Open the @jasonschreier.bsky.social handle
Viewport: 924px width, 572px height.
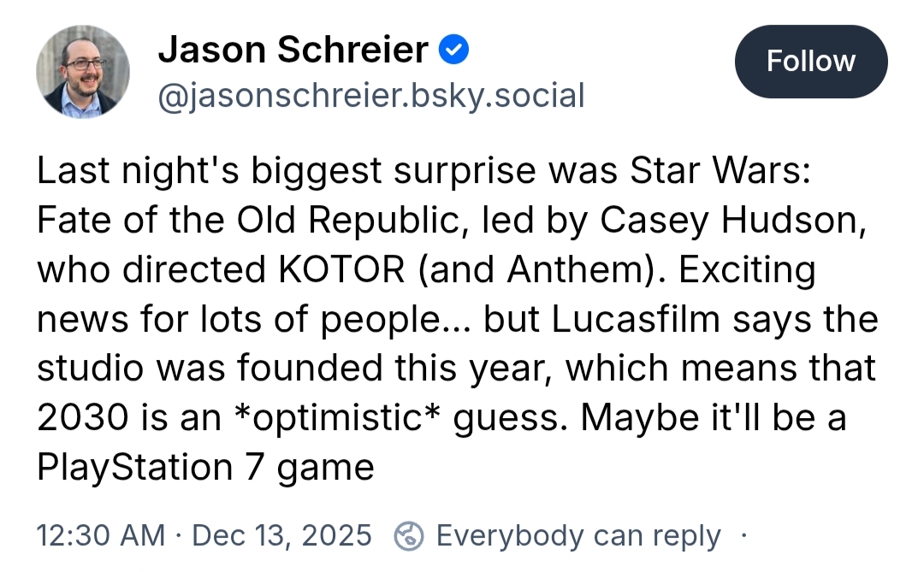click(371, 95)
